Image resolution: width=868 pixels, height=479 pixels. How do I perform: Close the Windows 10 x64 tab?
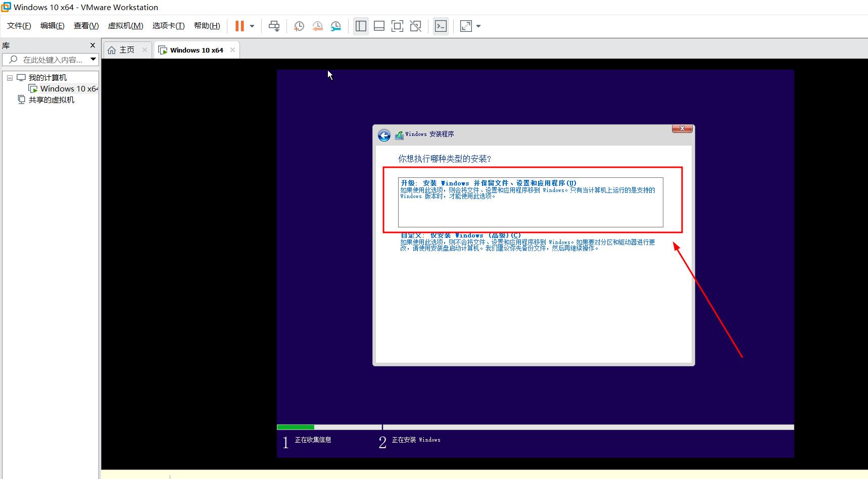point(232,50)
